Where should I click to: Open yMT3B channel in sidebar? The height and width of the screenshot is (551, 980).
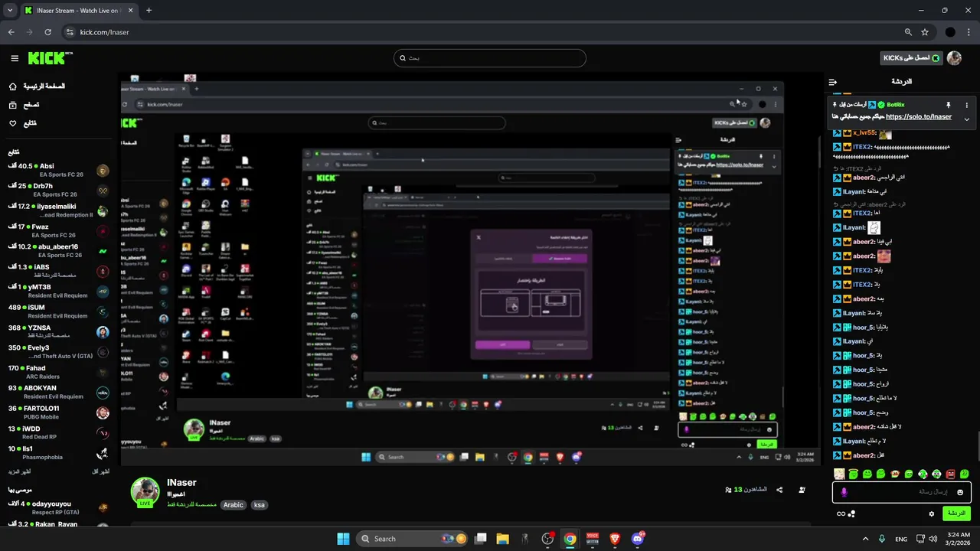58,291
